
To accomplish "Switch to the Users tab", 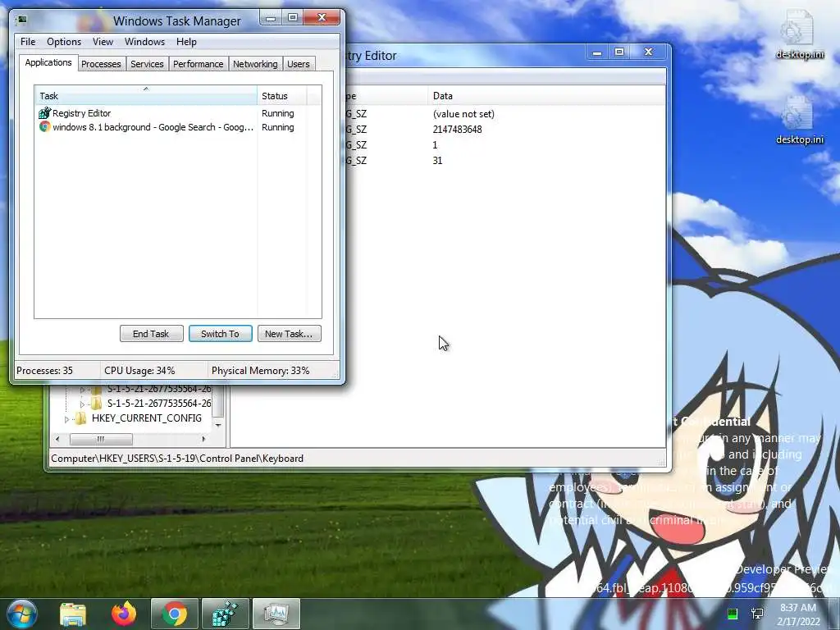I will [x=299, y=64].
